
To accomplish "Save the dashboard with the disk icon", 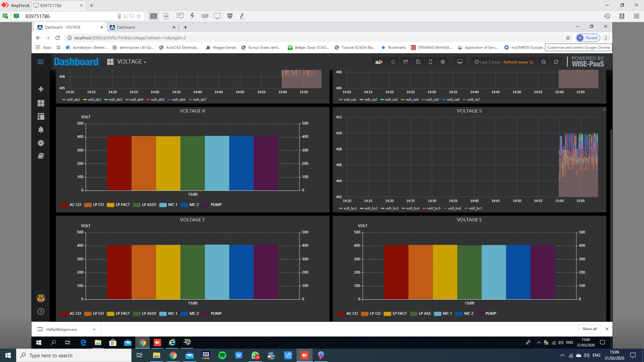I will pos(418,62).
